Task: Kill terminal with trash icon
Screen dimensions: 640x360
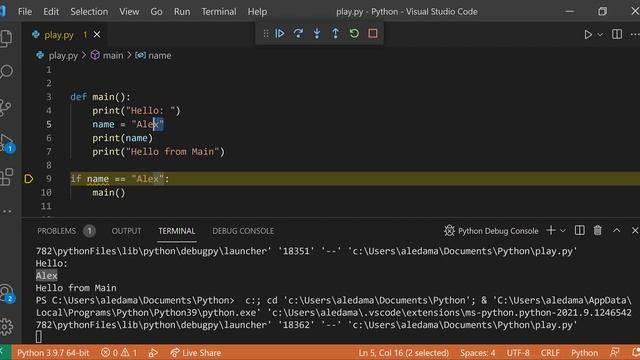Action: click(598, 231)
